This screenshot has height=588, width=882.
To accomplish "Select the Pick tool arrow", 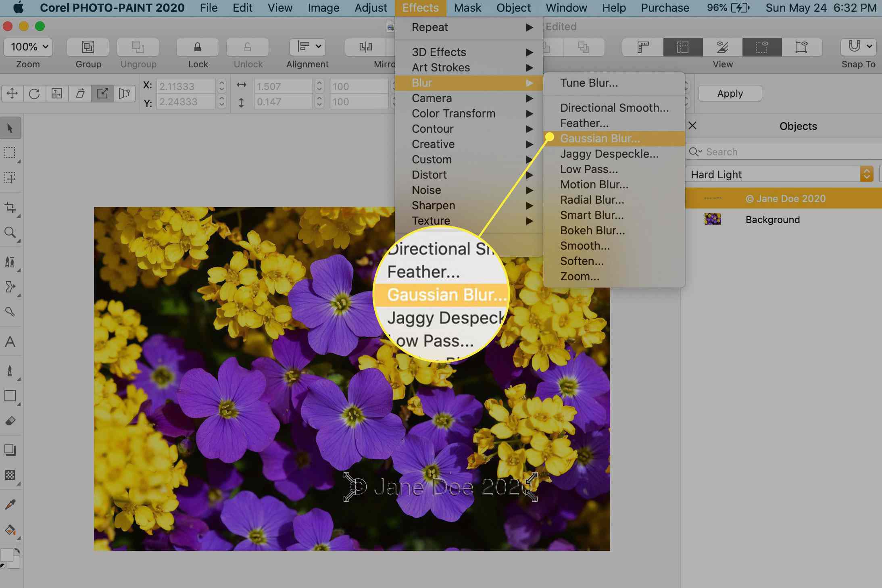I will tap(10, 128).
